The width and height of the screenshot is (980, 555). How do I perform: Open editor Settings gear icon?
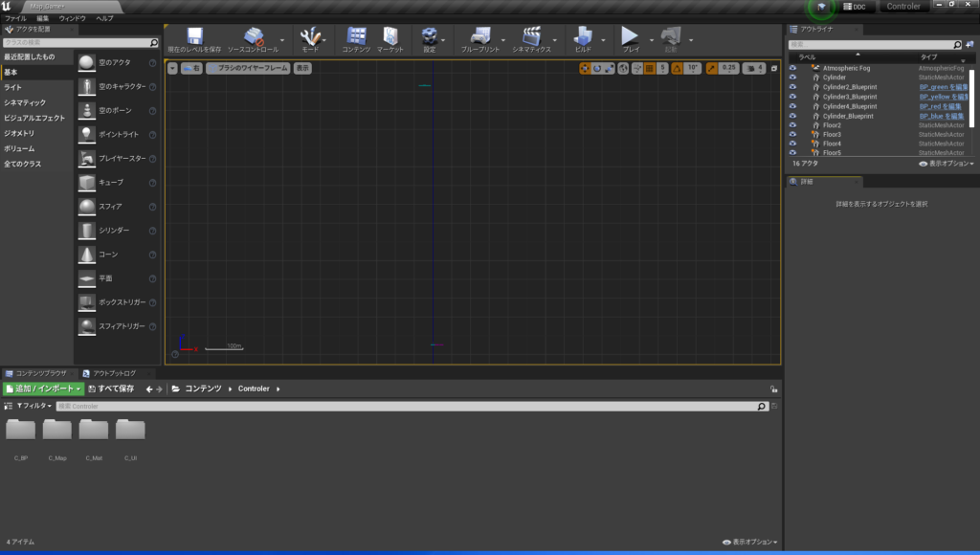click(x=429, y=36)
